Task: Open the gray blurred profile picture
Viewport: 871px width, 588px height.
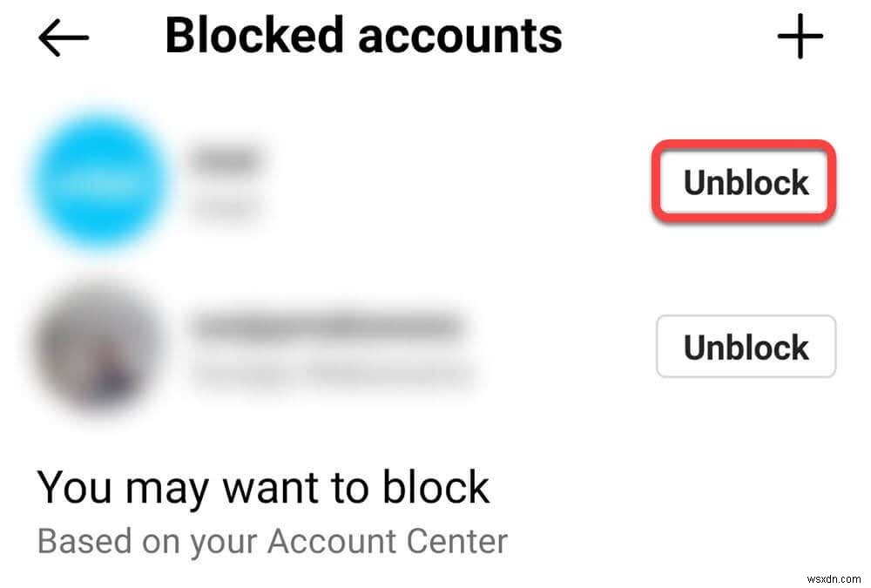Action: tap(98, 349)
